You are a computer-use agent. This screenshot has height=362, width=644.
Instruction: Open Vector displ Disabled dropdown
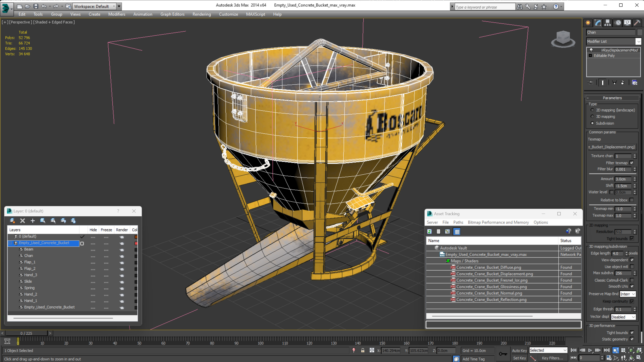click(x=623, y=317)
